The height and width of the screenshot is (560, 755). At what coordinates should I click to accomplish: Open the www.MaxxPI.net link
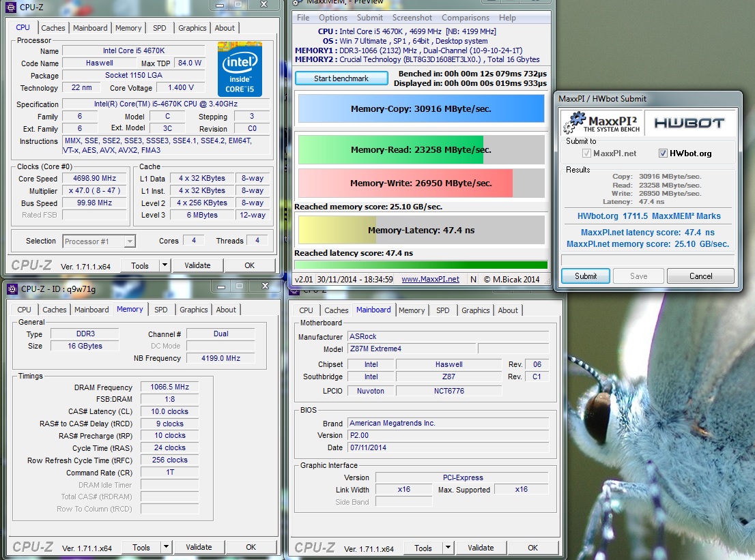click(431, 279)
